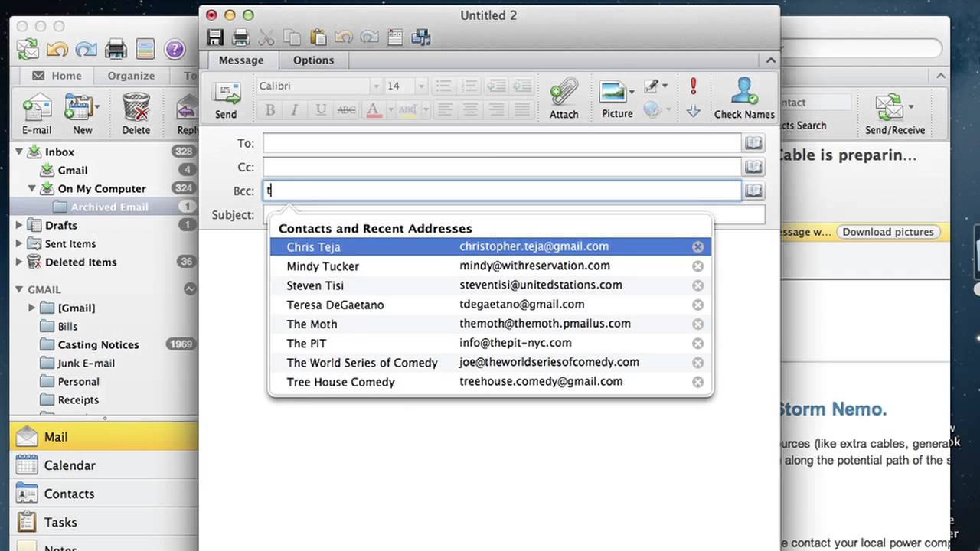Image resolution: width=980 pixels, height=551 pixels.
Task: Toggle underline formatting
Action: pos(321,109)
